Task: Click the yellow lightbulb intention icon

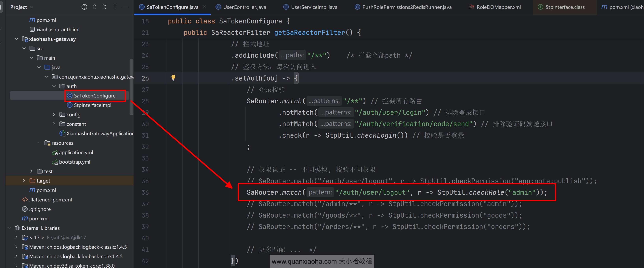Action: coord(173,78)
